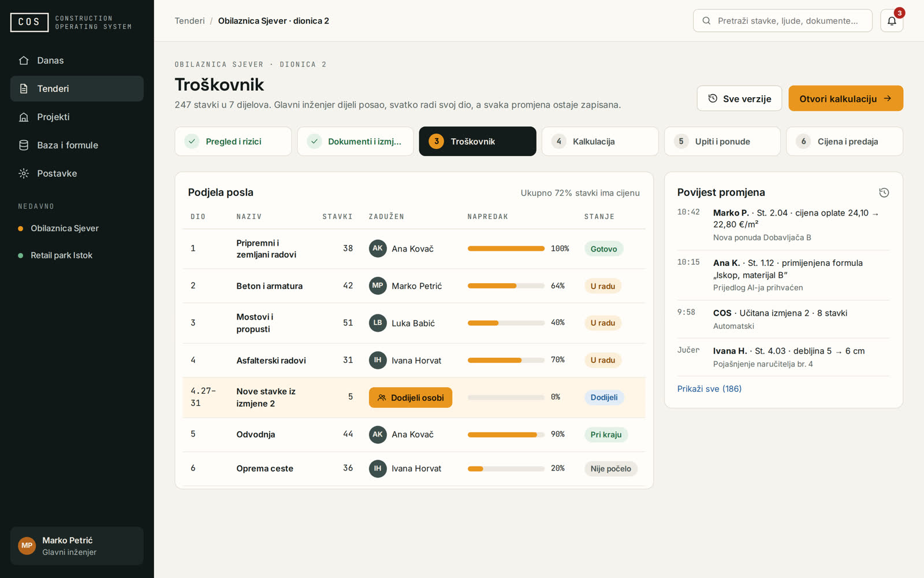Screen dimensions: 924x578
Task: Click Dodijeli osobi button
Action: (x=411, y=398)
